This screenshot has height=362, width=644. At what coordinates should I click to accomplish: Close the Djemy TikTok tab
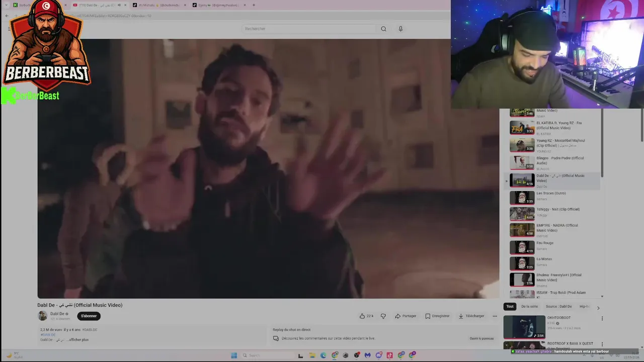245,5
